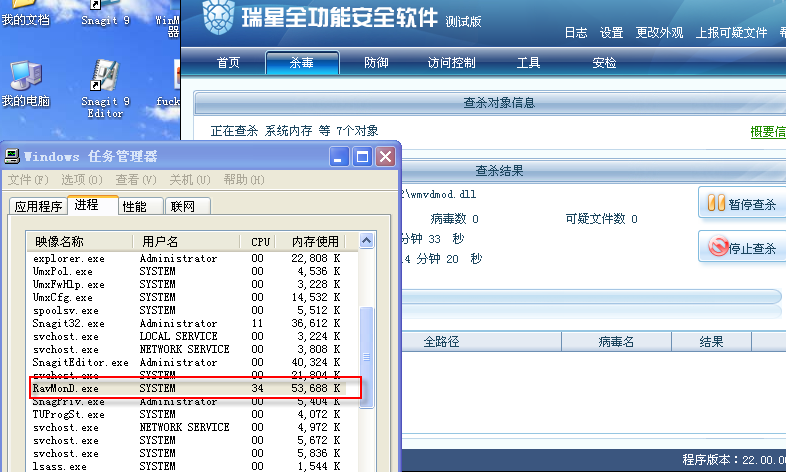786x472 pixels.
Task: Sort processes by 映像名称 column header
Action: point(80,242)
